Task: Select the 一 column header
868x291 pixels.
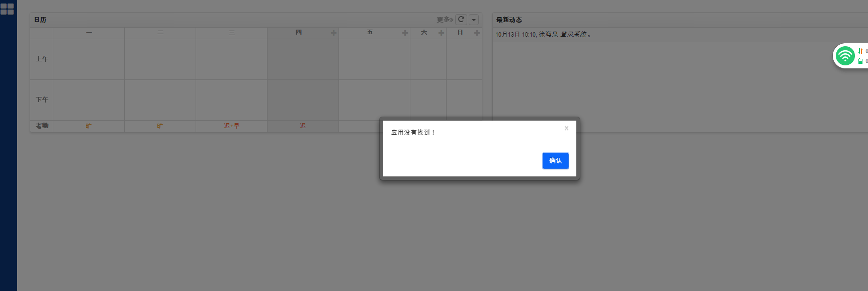Action: click(x=89, y=33)
